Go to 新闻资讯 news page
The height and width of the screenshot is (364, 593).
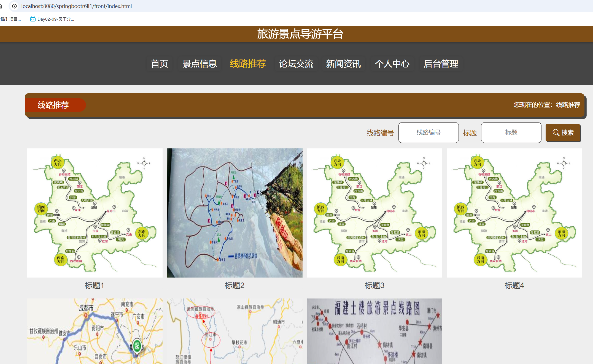(344, 64)
